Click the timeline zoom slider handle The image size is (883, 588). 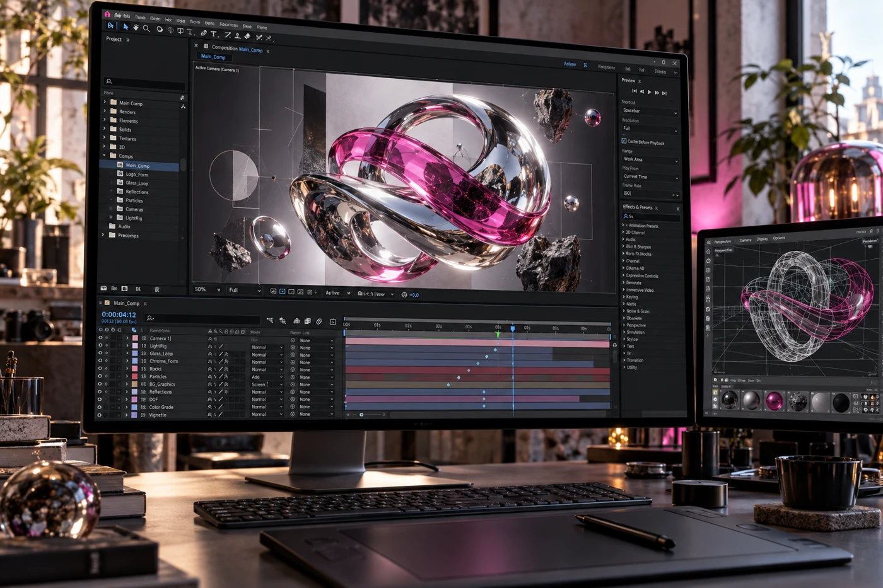pos(361,415)
